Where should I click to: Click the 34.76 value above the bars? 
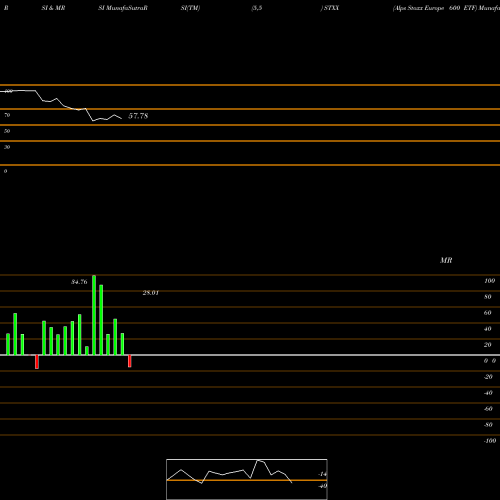pyautogui.click(x=79, y=282)
